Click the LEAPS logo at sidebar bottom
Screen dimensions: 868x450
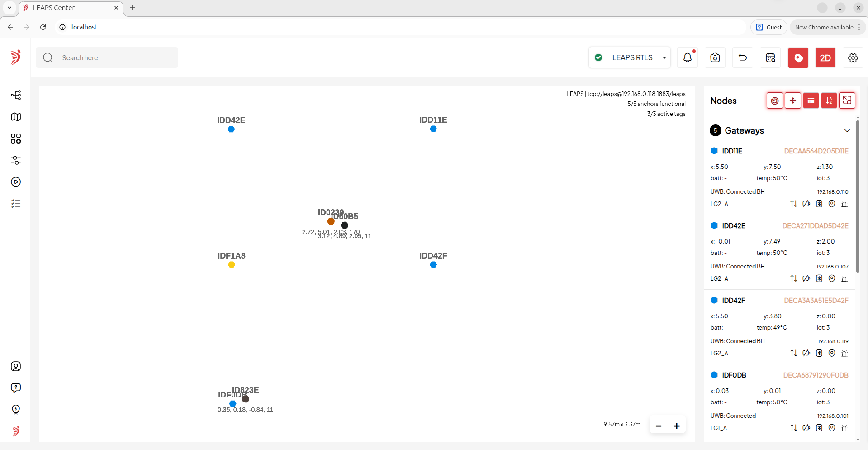(16, 431)
